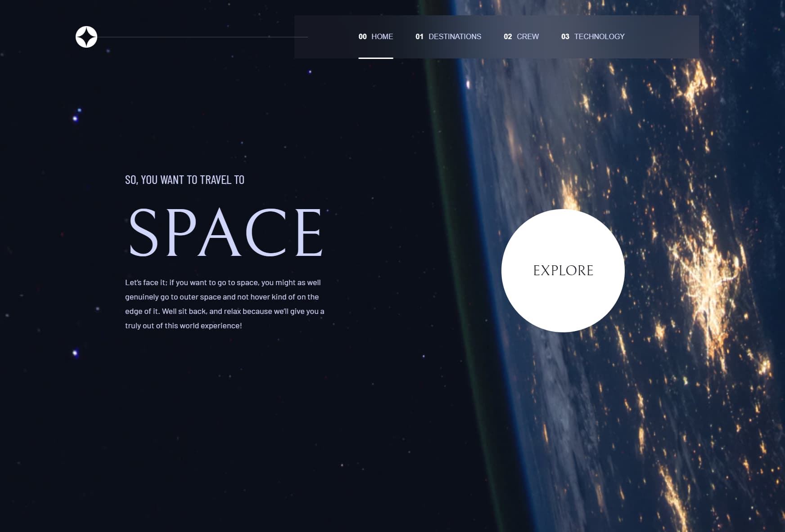Click the star logo icon
Screen dimensions: 785x532
coord(86,37)
